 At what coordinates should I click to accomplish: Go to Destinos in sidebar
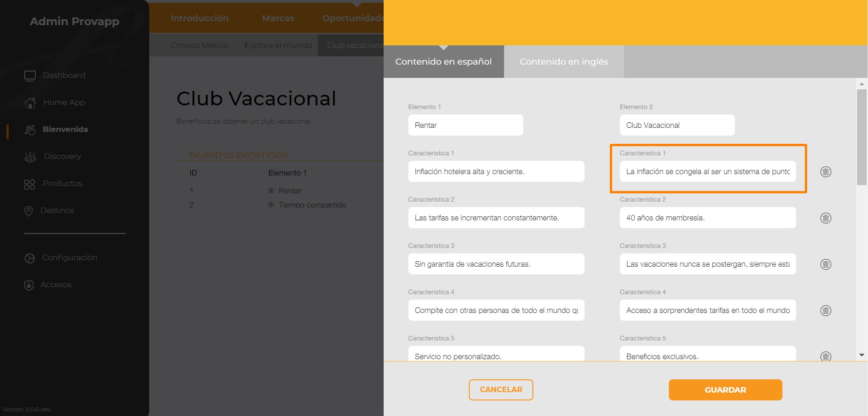57,210
